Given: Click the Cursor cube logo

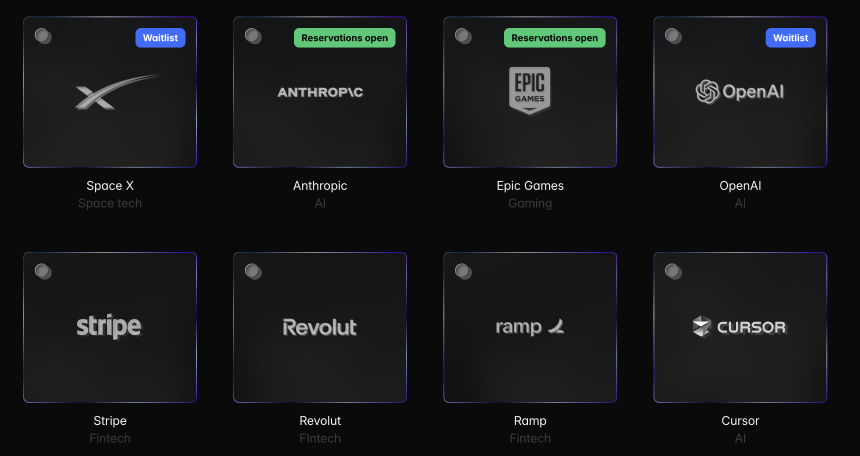Looking at the screenshot, I should pos(701,327).
